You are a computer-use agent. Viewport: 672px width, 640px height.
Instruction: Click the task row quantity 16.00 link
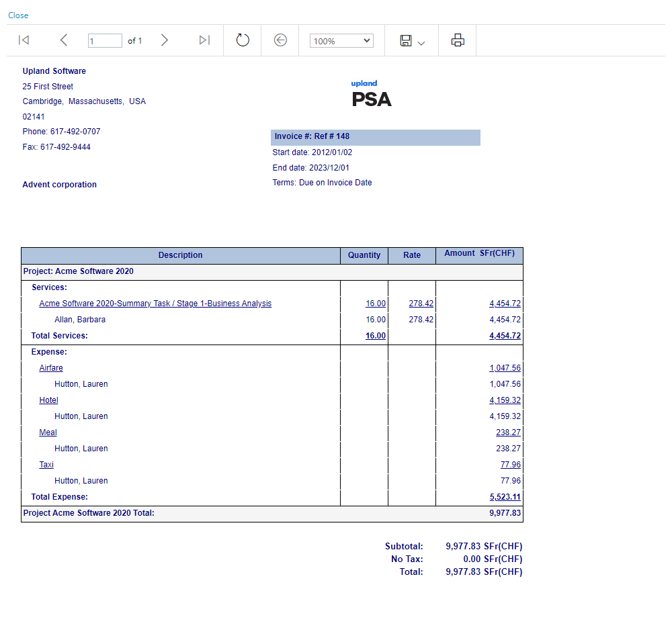coord(376,304)
